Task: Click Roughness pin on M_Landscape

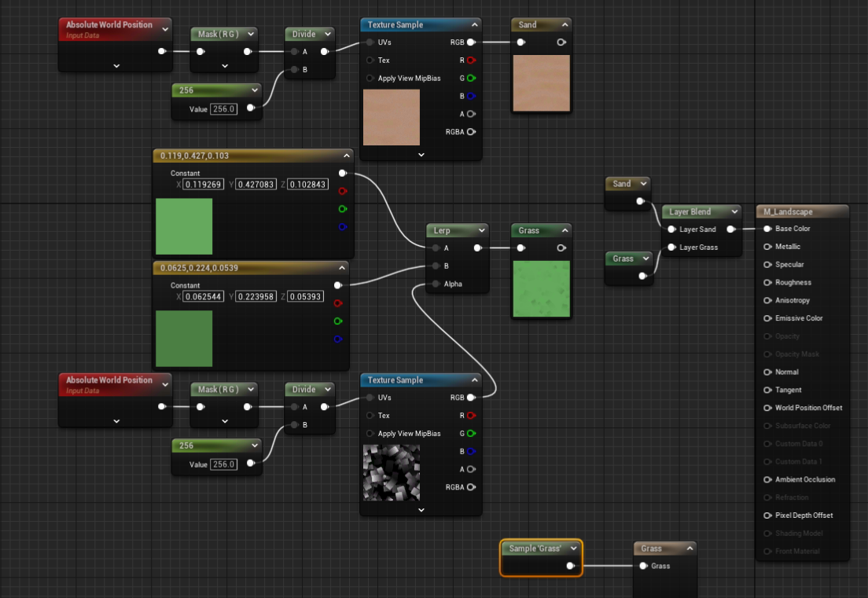Action: pos(768,282)
